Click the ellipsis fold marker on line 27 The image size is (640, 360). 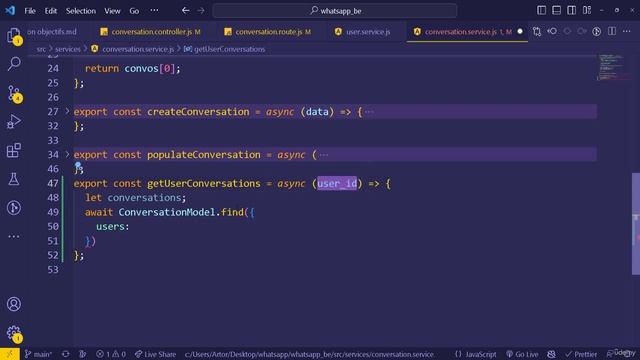[369, 111]
